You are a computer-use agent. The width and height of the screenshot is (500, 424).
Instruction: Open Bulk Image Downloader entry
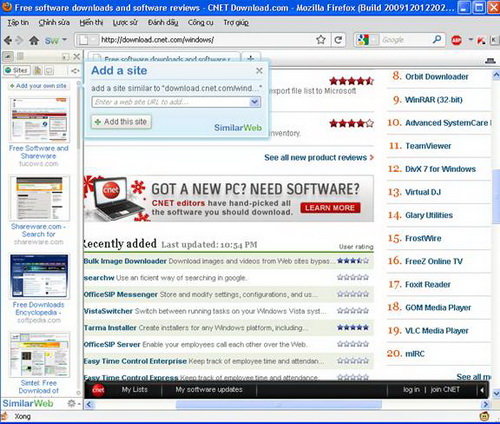[x=125, y=261]
